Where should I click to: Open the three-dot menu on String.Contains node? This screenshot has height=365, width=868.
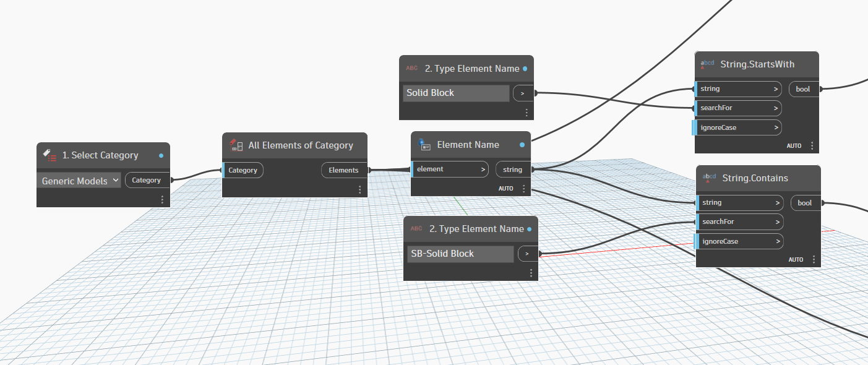(813, 259)
